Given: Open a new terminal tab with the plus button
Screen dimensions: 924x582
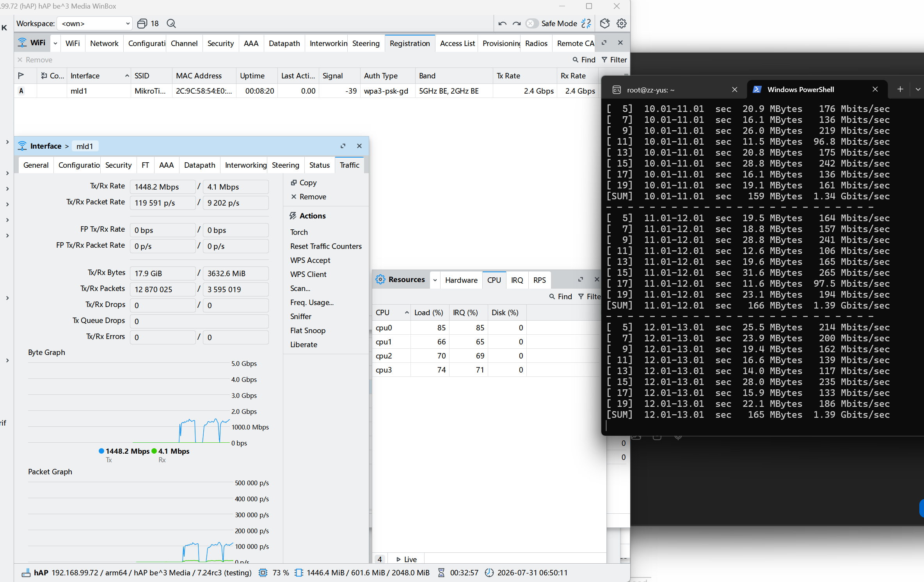Looking at the screenshot, I should 900,89.
